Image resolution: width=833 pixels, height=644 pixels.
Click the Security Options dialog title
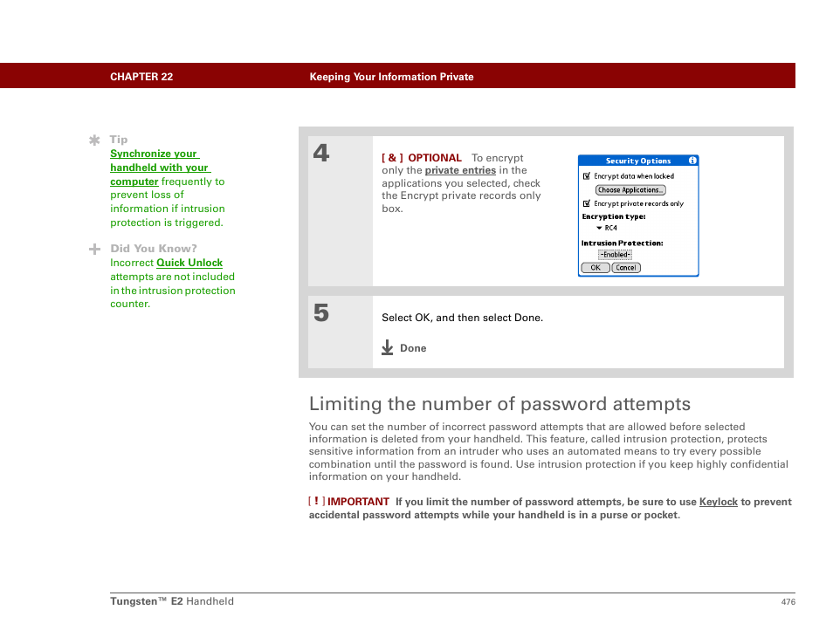tap(638, 161)
